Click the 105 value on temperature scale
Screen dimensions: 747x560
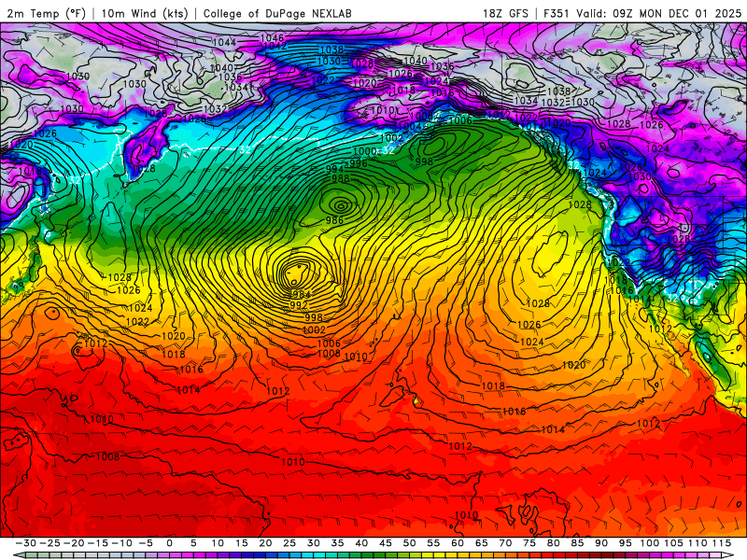[673, 543]
